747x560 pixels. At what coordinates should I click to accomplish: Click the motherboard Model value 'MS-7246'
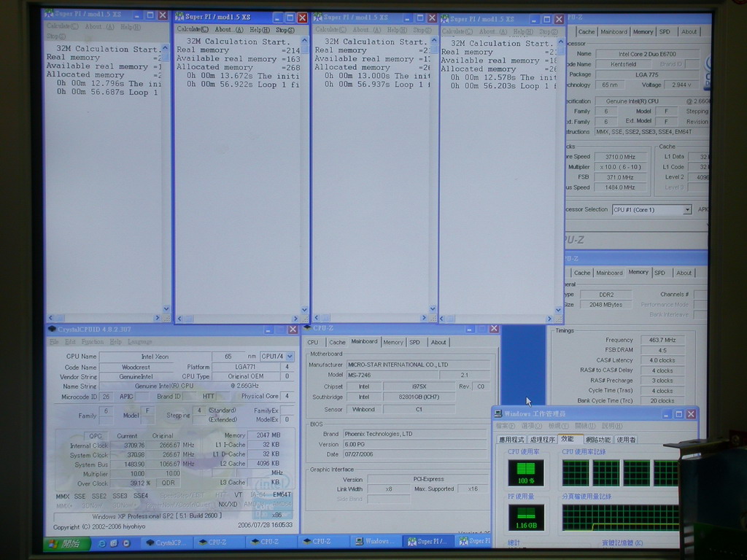click(392, 376)
